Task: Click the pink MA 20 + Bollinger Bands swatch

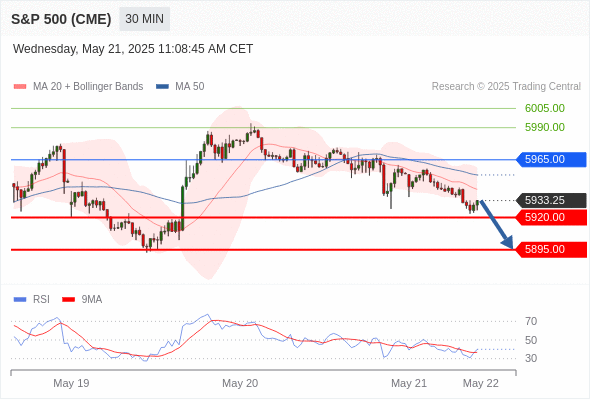Action: pyautogui.click(x=20, y=87)
